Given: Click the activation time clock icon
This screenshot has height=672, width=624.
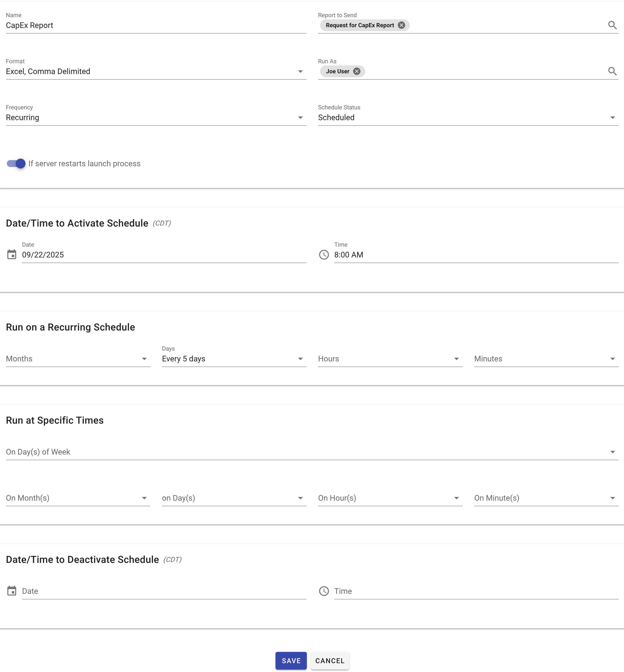Looking at the screenshot, I should pos(324,255).
